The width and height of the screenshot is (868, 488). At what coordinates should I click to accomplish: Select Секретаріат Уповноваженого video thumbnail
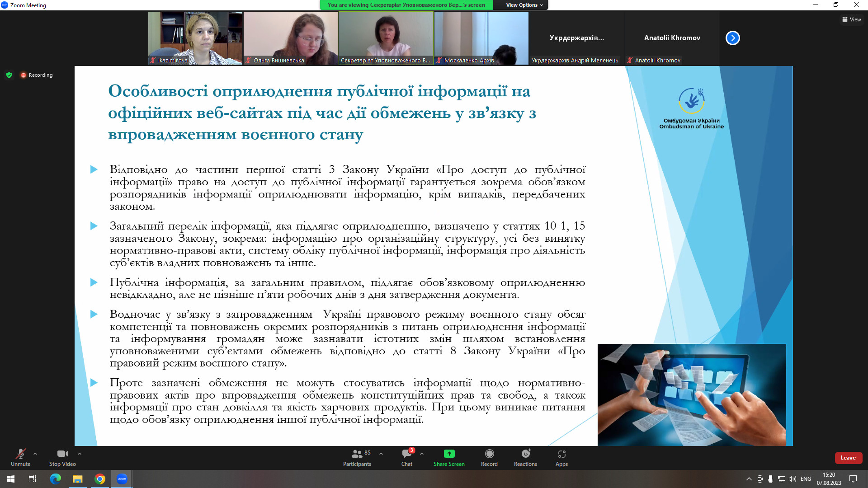[x=386, y=38]
